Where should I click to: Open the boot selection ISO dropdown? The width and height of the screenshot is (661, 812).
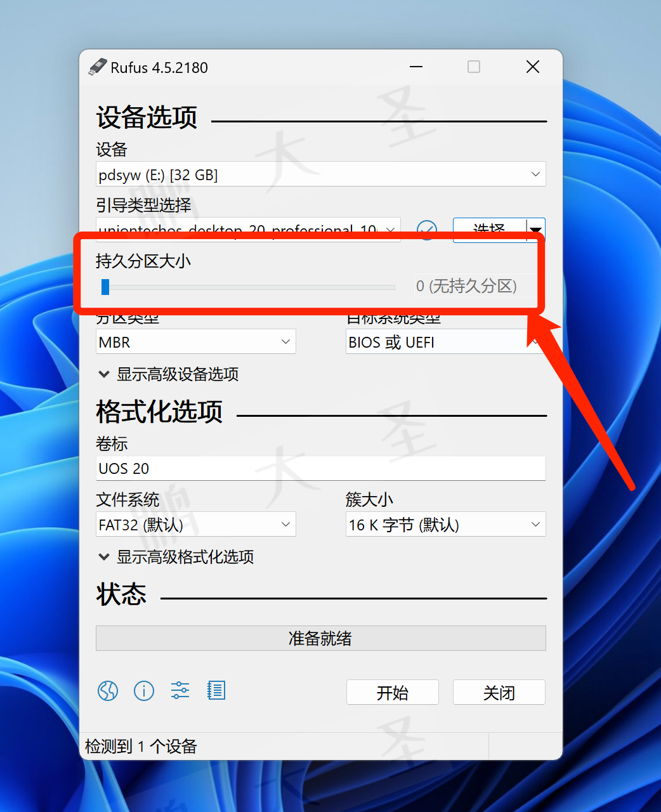(248, 230)
